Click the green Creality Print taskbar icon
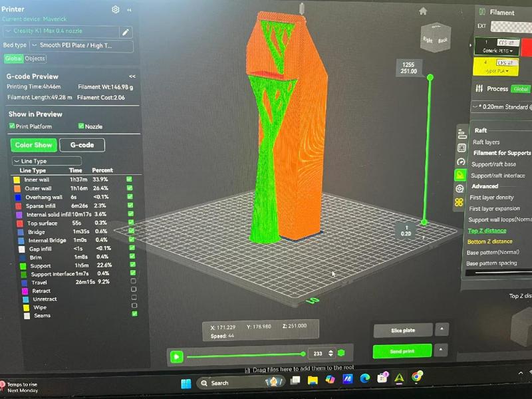 pyautogui.click(x=400, y=377)
